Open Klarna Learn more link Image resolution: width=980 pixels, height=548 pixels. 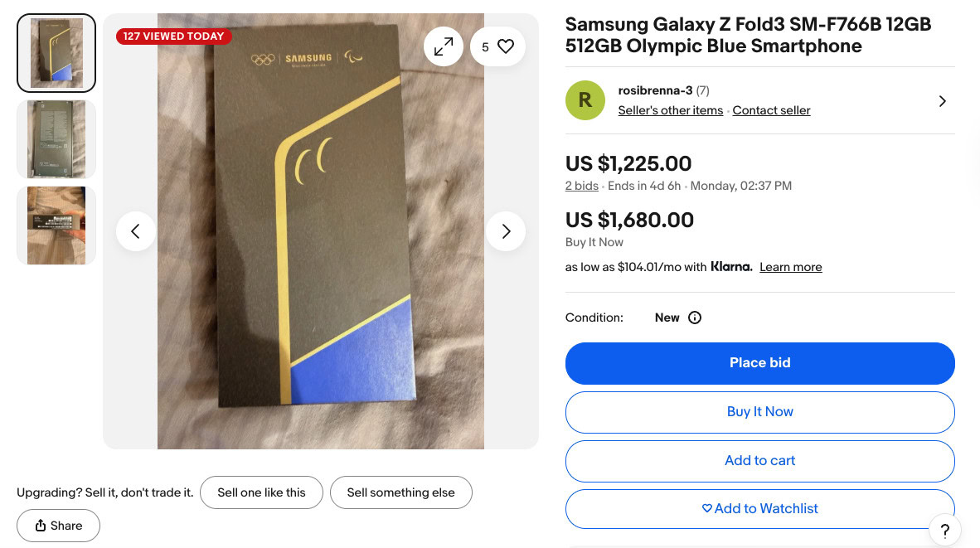790,267
